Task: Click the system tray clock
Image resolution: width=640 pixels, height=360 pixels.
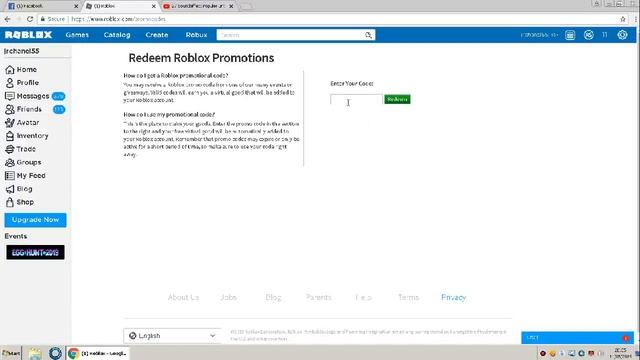Action: (x=620, y=353)
